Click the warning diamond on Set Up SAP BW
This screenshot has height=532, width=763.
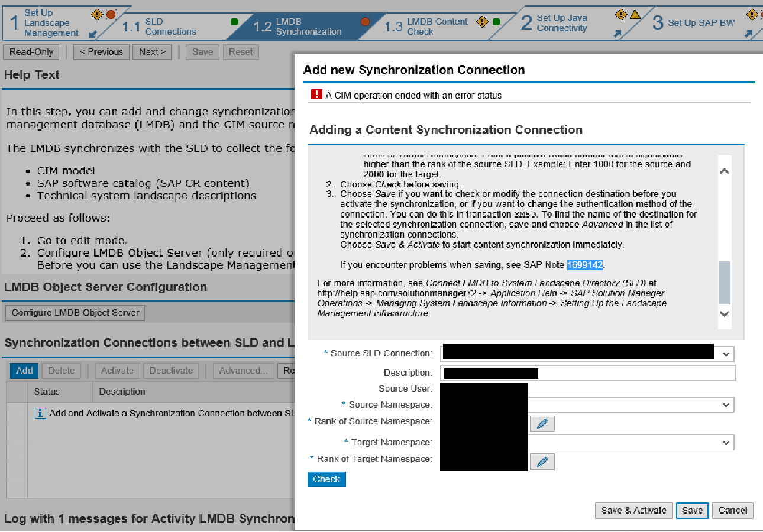pos(752,14)
